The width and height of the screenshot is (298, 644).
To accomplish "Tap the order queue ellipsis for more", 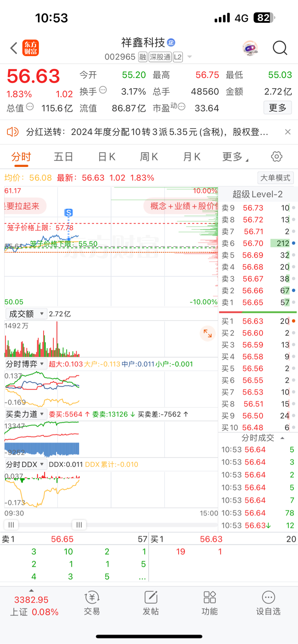I will coord(142,577).
